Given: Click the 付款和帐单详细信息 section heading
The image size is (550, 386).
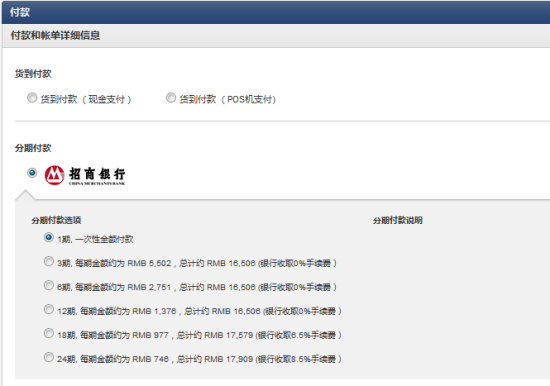Looking at the screenshot, I should (x=55, y=35).
